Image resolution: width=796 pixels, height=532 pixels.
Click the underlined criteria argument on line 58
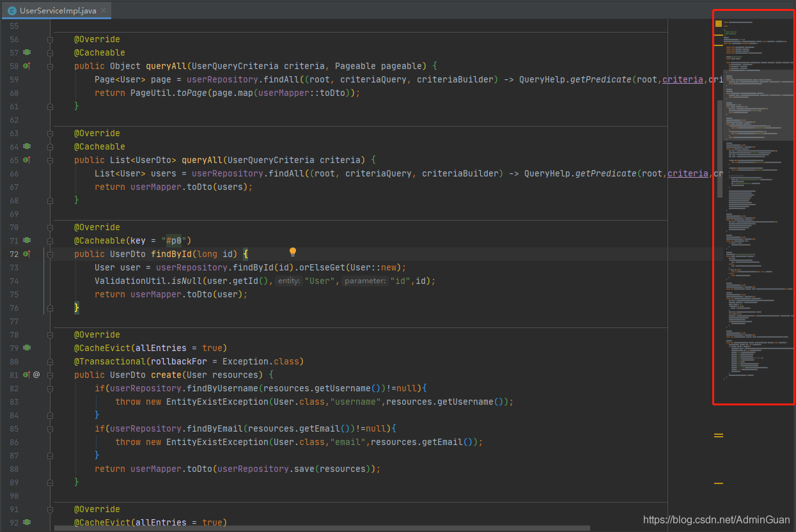(x=683, y=79)
